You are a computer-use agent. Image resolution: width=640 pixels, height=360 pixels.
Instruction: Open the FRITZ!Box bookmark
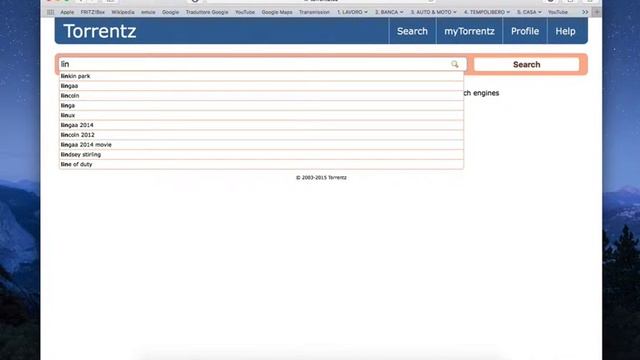click(x=93, y=12)
